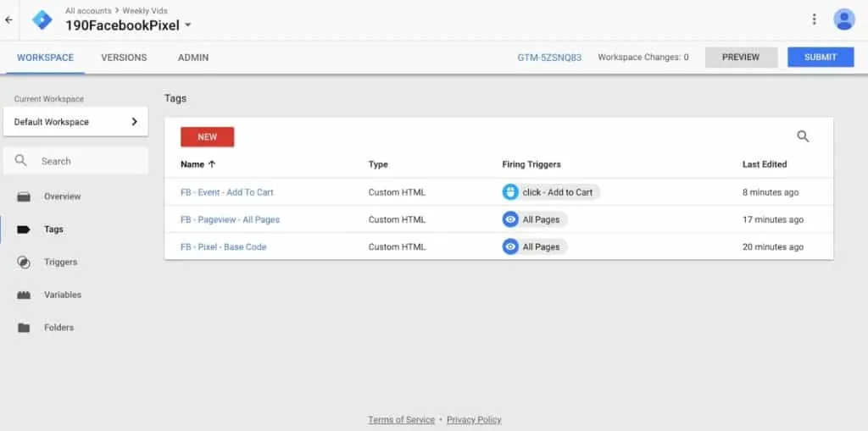Click the Preview button

[x=741, y=58]
